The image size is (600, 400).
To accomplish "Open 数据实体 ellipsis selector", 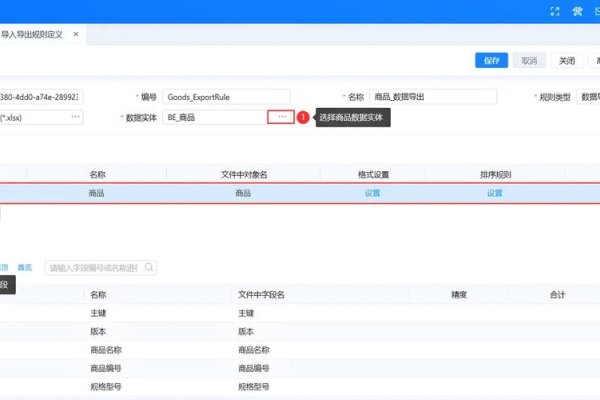I will [281, 117].
